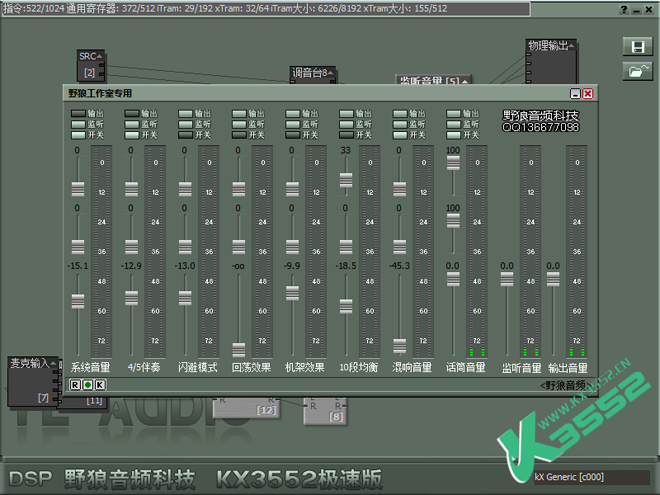Click the 监听音量 fader at 0.0
This screenshot has width=660, height=495.
pyautogui.click(x=507, y=279)
